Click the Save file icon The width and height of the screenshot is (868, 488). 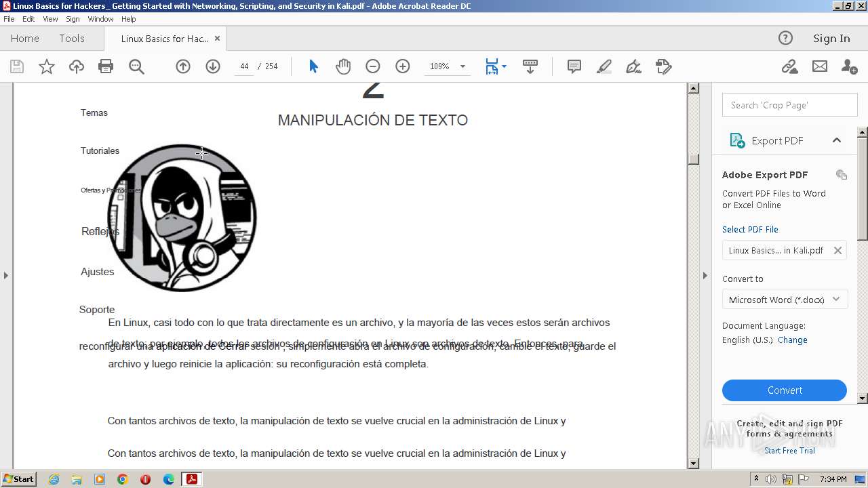[x=17, y=66]
